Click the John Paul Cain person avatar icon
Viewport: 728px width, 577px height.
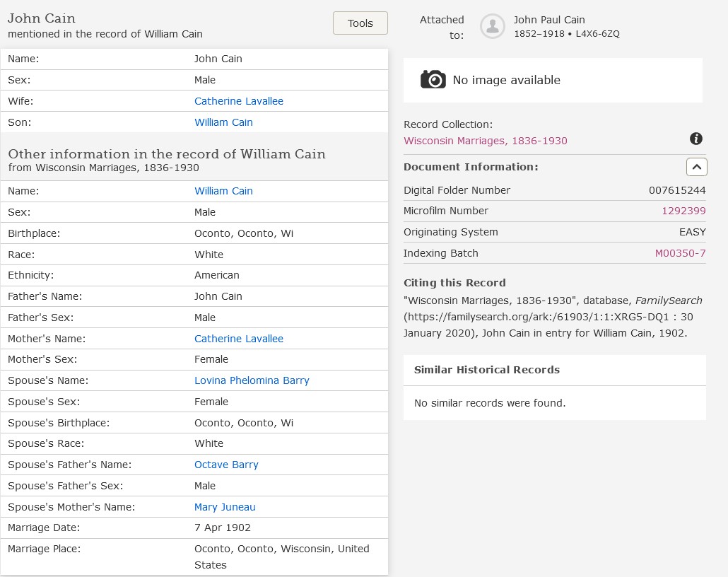point(492,26)
